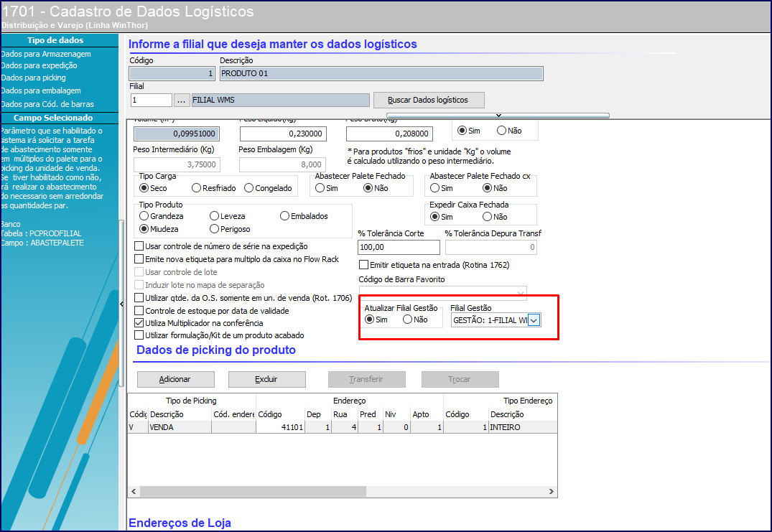Viewport: 772px width, 532px height.
Task: Open Dados para expedição section
Action: (x=39, y=65)
